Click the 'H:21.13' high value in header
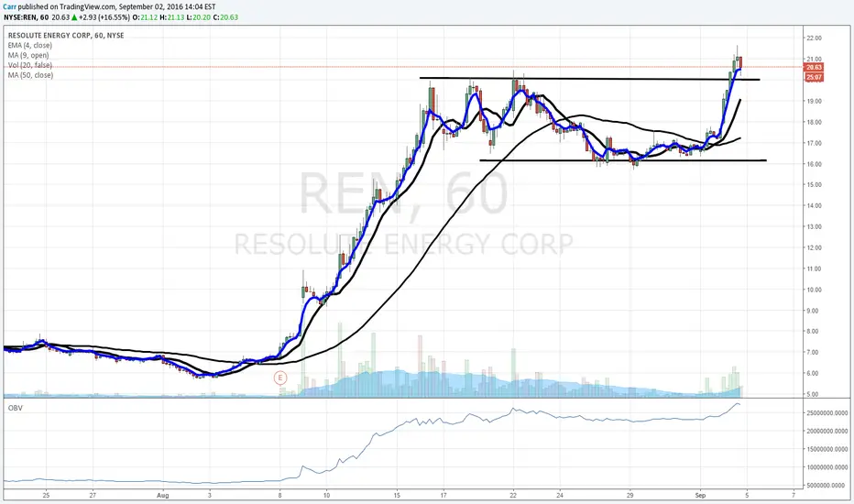The height and width of the screenshot is (504, 854). (x=171, y=17)
